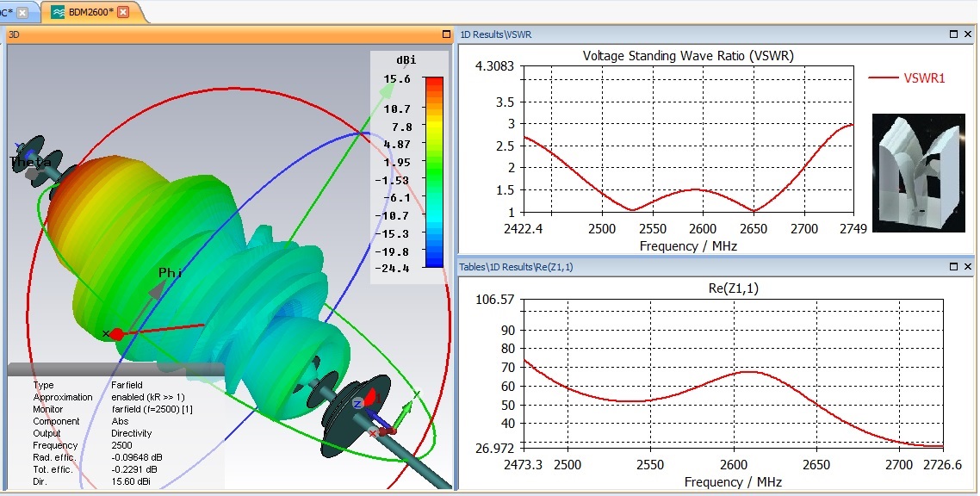
Task: Click the antenna model thumbnail image
Action: [x=919, y=173]
